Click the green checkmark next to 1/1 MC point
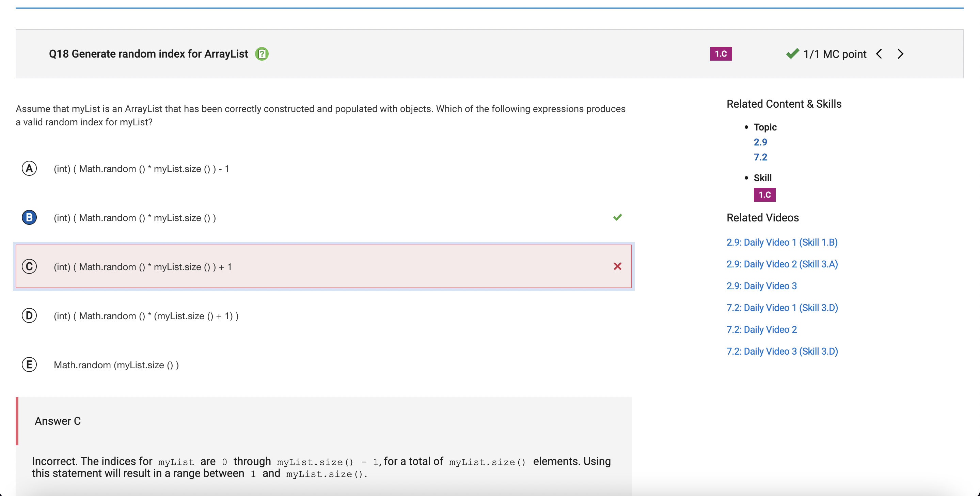 coord(792,53)
